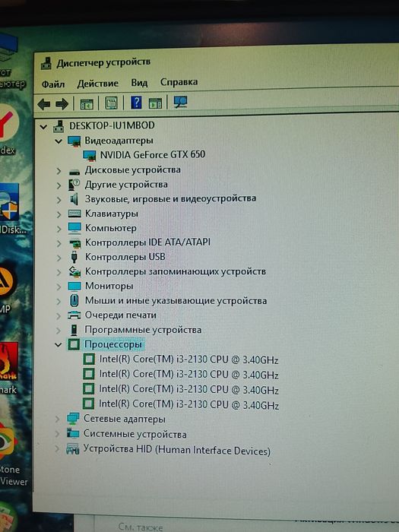Click the Системные устройства folder icon

pos(73,434)
